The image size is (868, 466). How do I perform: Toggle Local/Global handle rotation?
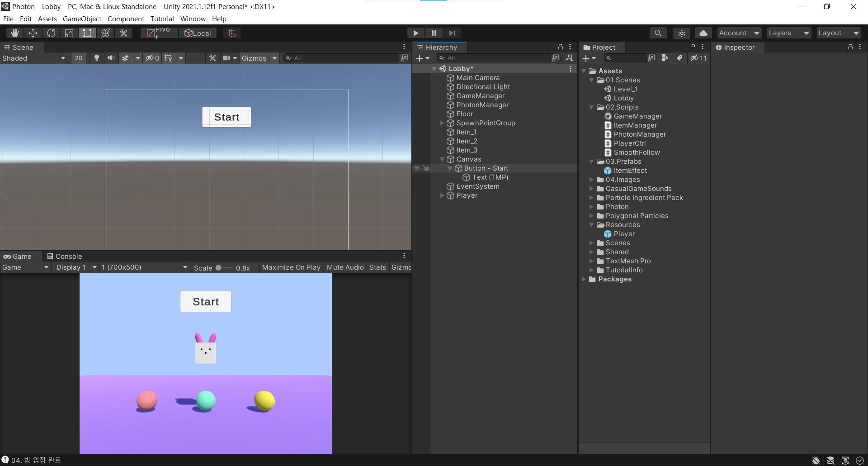(198, 33)
